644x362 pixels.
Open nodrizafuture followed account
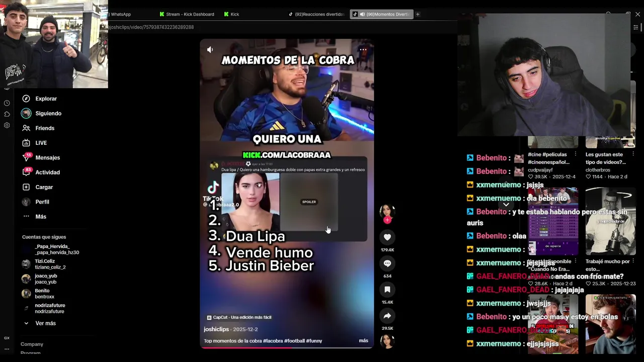[x=44, y=308]
